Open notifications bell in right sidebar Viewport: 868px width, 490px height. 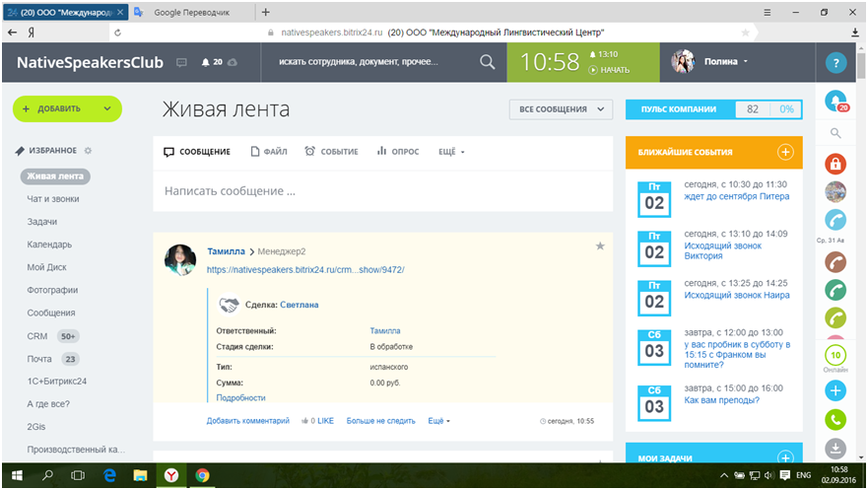[835, 102]
